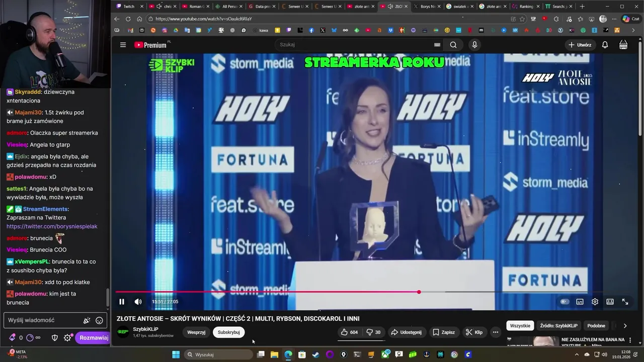
Task: Click the Rozmawiaj chat send button
Action: (x=94, y=338)
